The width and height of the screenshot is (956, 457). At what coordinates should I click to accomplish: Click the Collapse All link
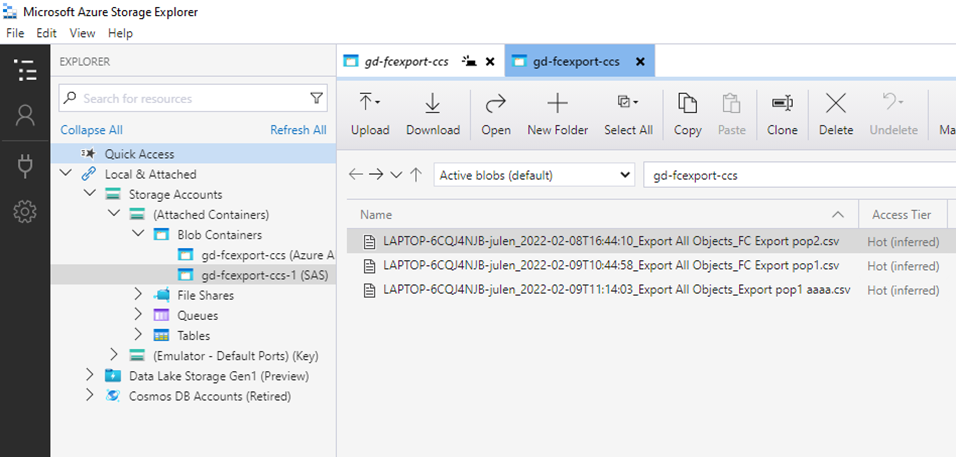(91, 130)
